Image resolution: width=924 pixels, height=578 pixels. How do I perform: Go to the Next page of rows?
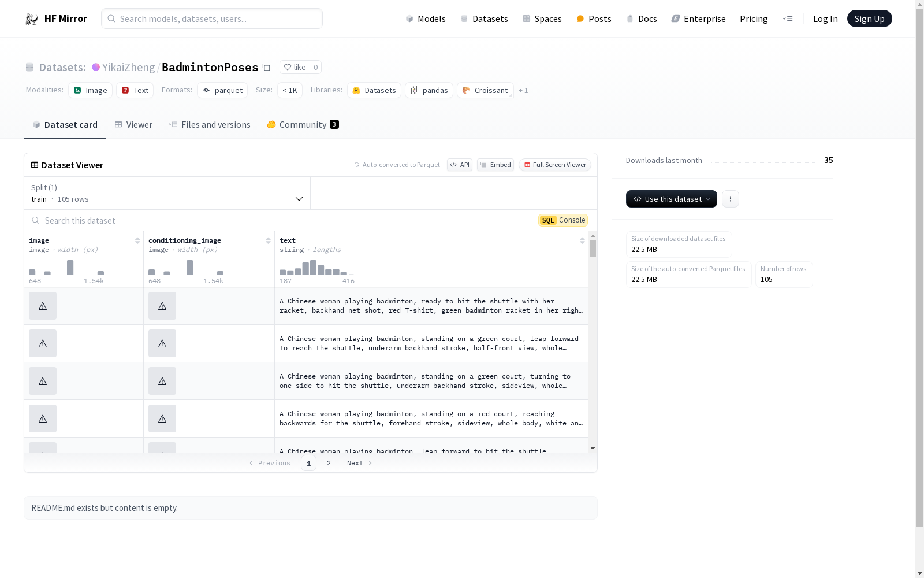[x=359, y=463]
